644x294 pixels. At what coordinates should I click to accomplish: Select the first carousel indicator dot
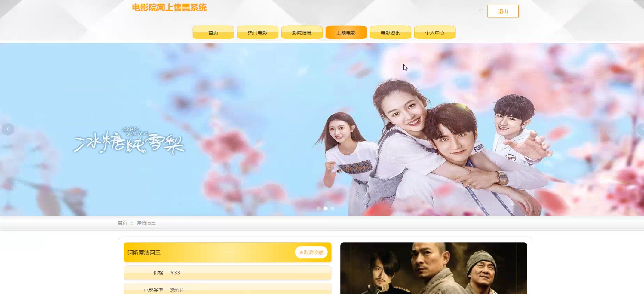319,208
